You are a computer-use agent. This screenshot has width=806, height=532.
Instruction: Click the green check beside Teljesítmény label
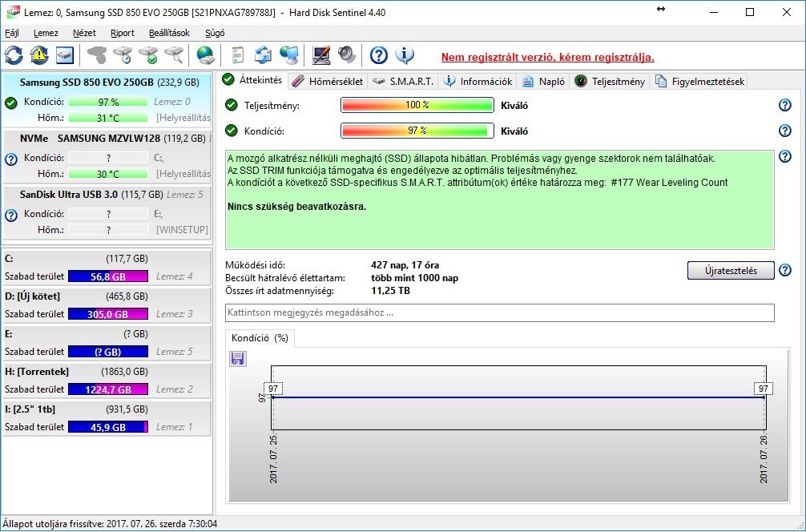(232, 106)
